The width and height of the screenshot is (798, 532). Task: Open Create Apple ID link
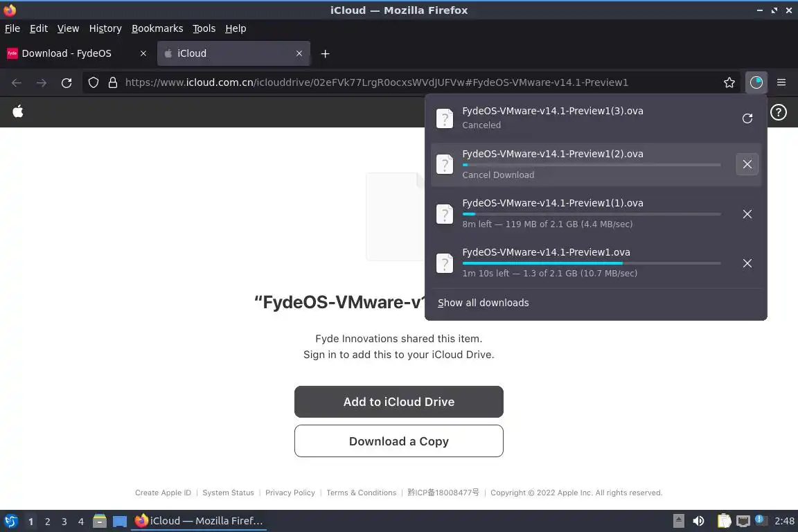coord(163,493)
